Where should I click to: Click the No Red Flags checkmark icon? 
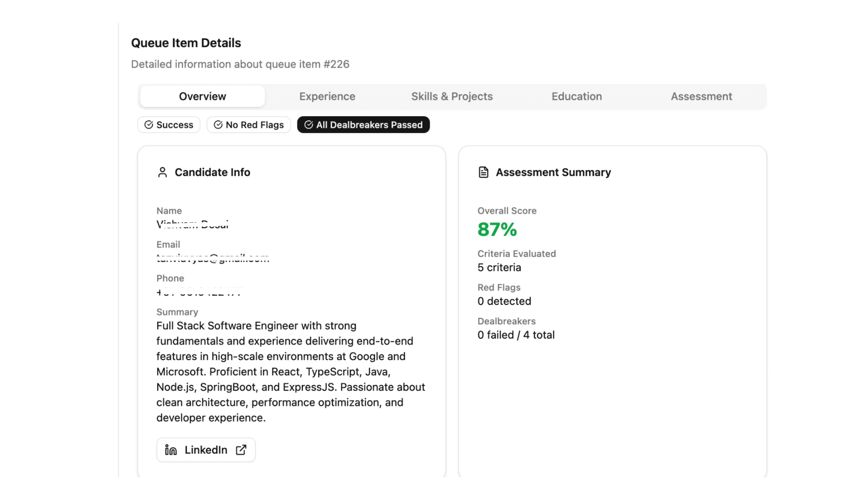point(218,125)
